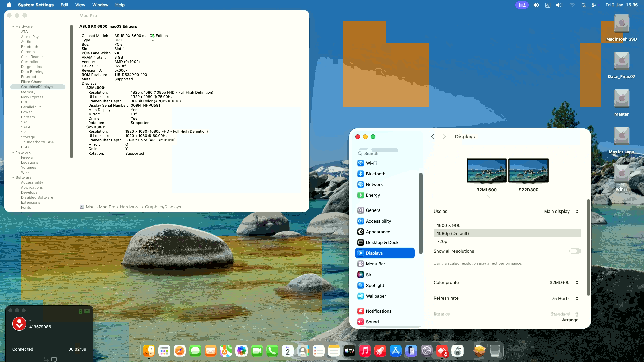Image resolution: width=644 pixels, height=362 pixels.
Task: Toggle Show all resolutions switch
Action: click(x=575, y=251)
